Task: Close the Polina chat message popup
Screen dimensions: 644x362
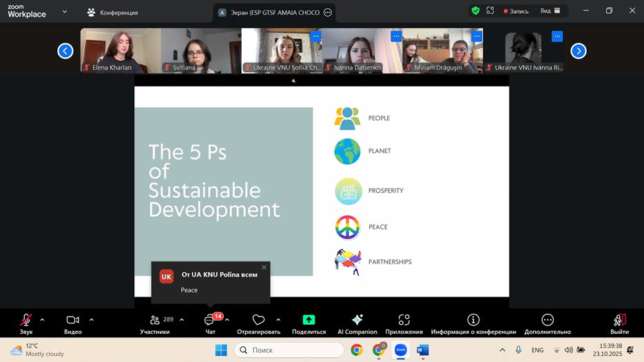Action: tap(264, 268)
